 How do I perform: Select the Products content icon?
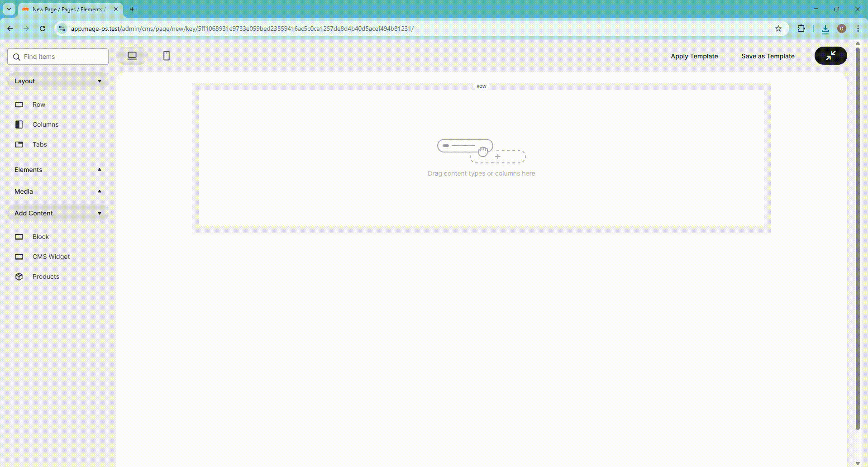[x=19, y=276]
